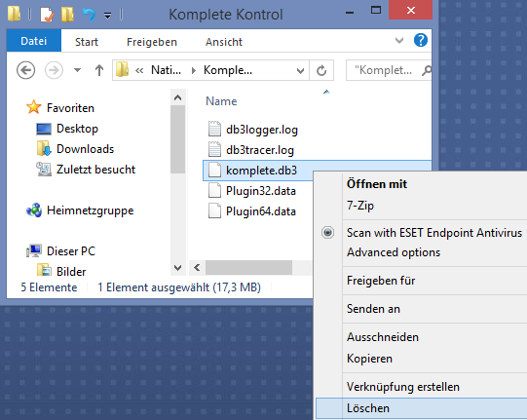Select the Plugin32.data file
Image resolution: width=527 pixels, height=420 pixels.
261,191
